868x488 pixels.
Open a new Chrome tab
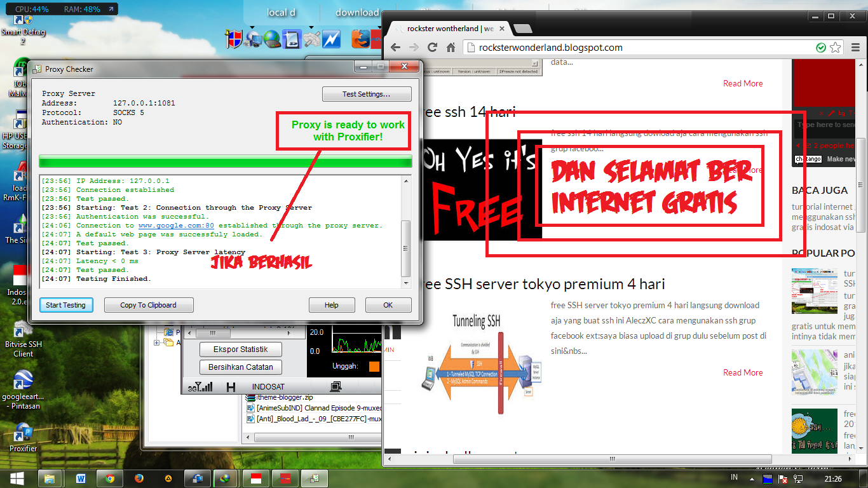coord(522,29)
